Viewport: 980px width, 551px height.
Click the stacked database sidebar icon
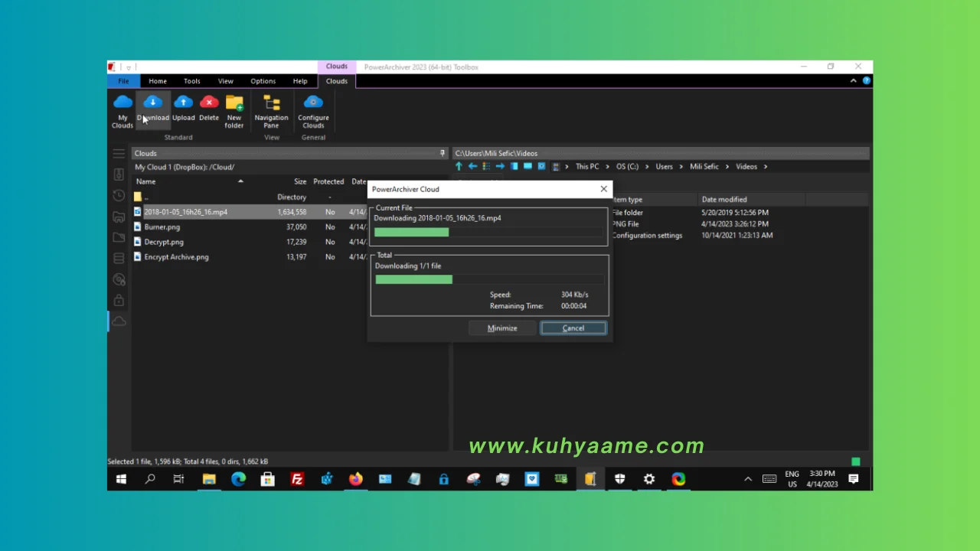[119, 259]
